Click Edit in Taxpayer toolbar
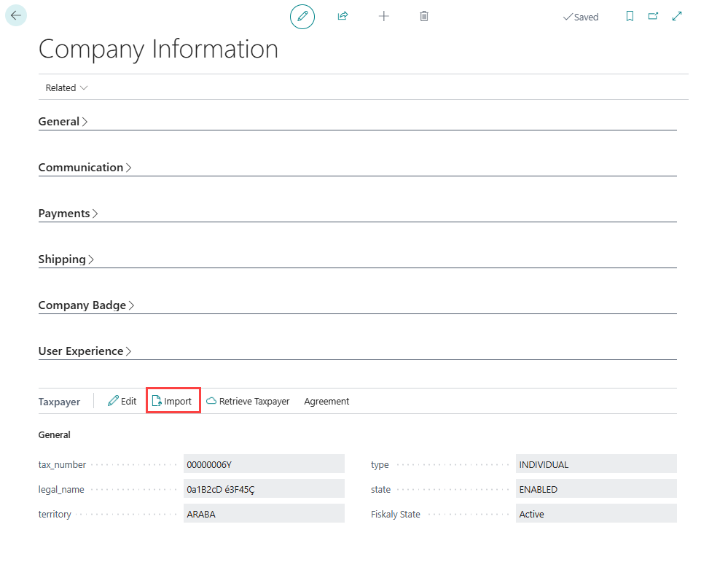 (122, 401)
